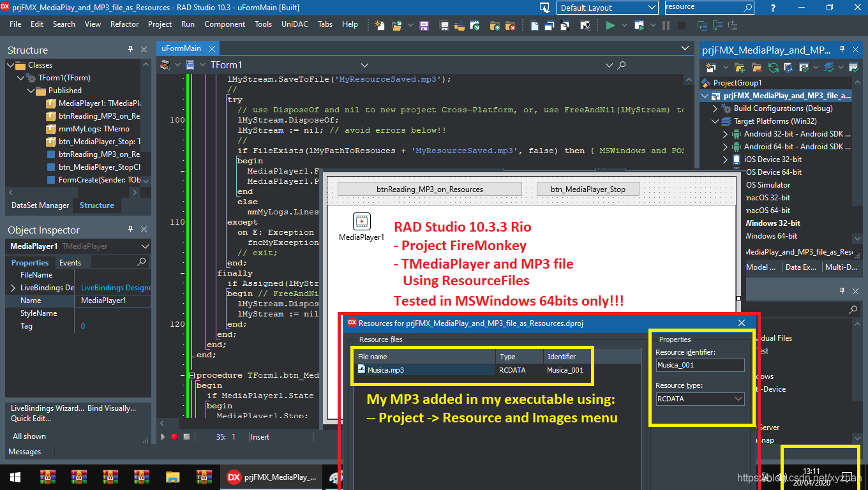868x490 pixels.
Task: Click the Name property value field
Action: pos(113,301)
